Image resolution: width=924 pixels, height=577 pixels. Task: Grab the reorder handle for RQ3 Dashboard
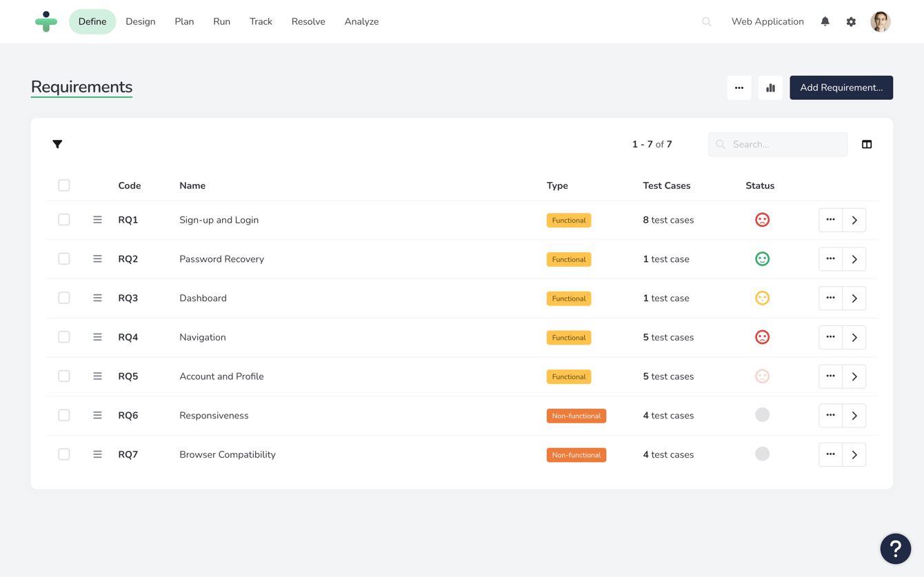pyautogui.click(x=97, y=298)
